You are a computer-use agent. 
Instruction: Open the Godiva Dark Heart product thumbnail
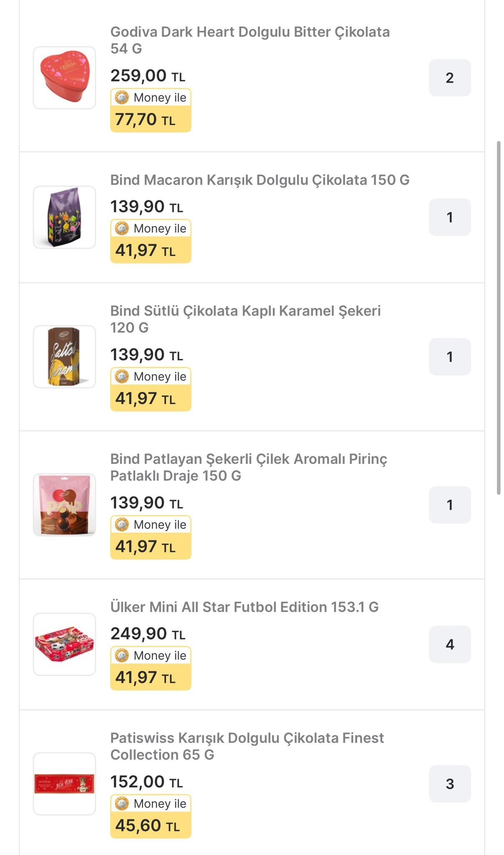tap(65, 78)
